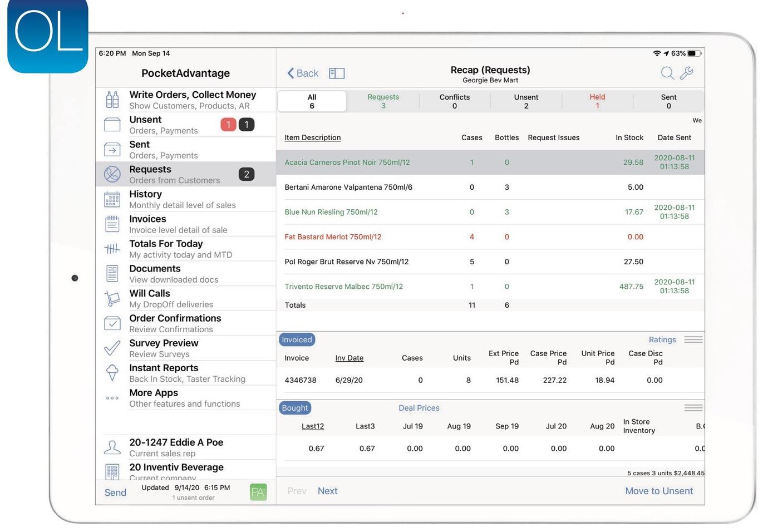Select the Requests sidebar item
This screenshot has height=532, width=763.
[x=186, y=174]
